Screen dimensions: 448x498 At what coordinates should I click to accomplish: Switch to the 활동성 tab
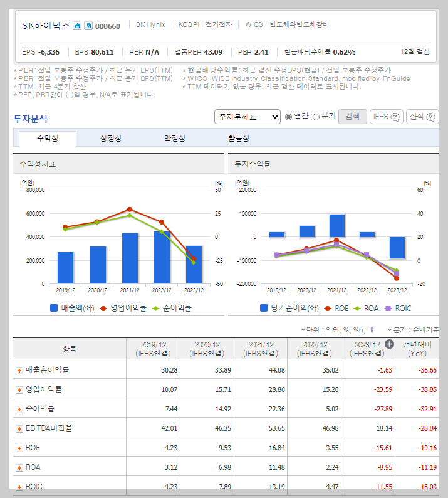pyautogui.click(x=239, y=139)
